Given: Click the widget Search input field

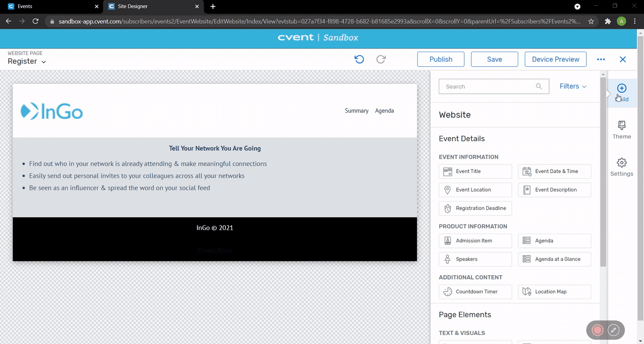Looking at the screenshot, I should [x=494, y=86].
